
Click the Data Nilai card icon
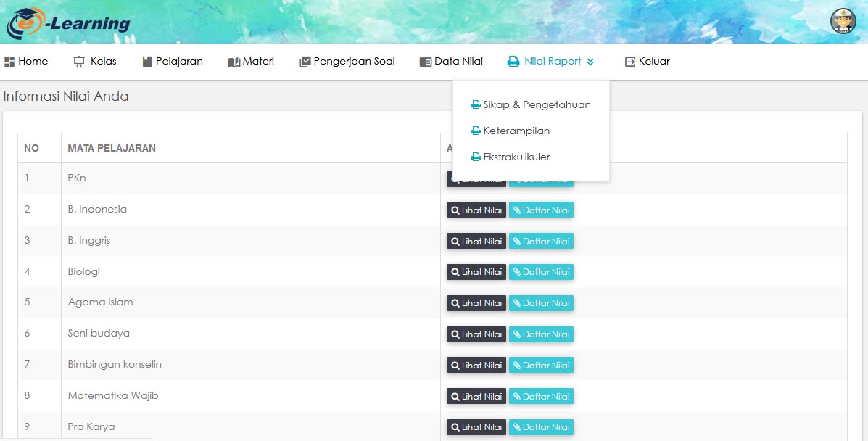pyautogui.click(x=425, y=62)
